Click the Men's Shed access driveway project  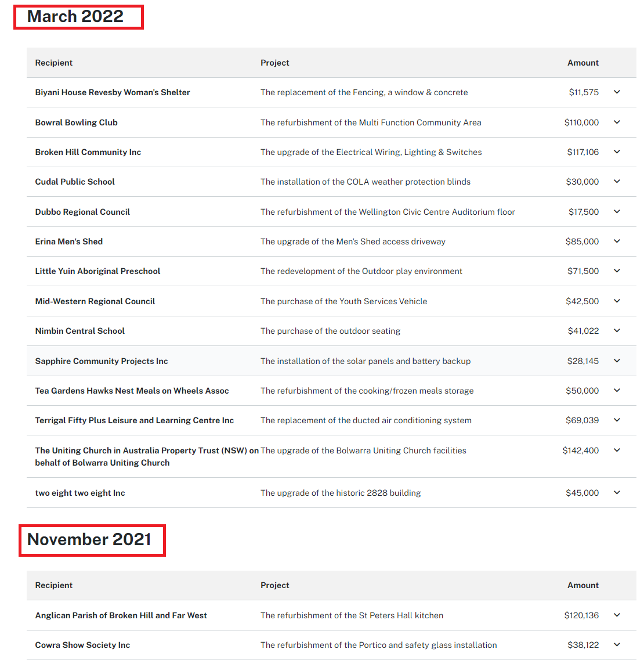click(x=353, y=241)
